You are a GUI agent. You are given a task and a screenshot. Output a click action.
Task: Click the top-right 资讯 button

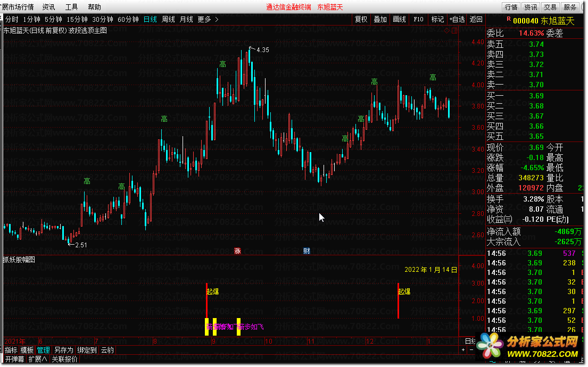530,7
